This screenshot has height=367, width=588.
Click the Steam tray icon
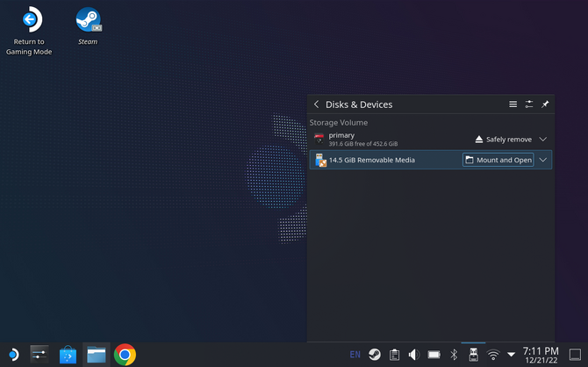375,355
